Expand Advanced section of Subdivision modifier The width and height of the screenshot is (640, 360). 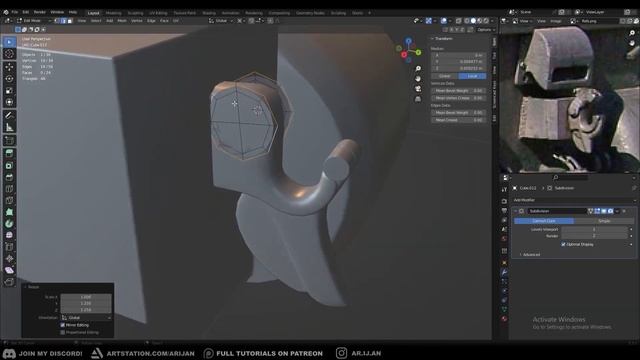click(x=530, y=255)
